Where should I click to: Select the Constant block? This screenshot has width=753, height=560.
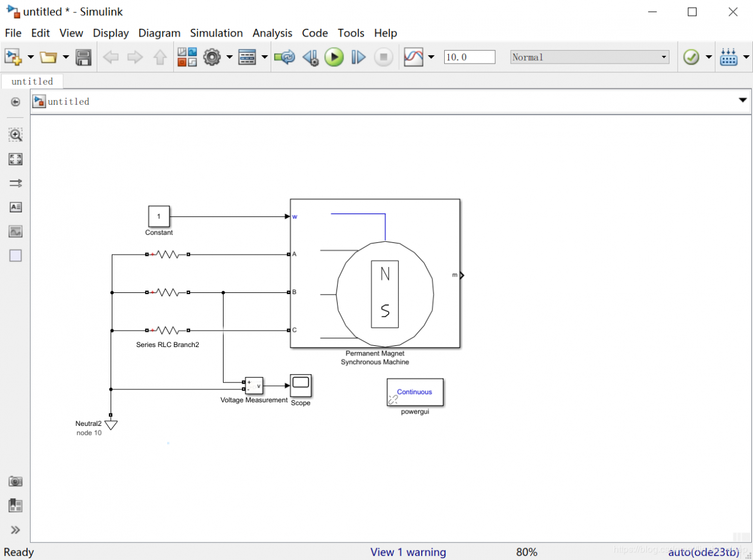click(x=159, y=216)
